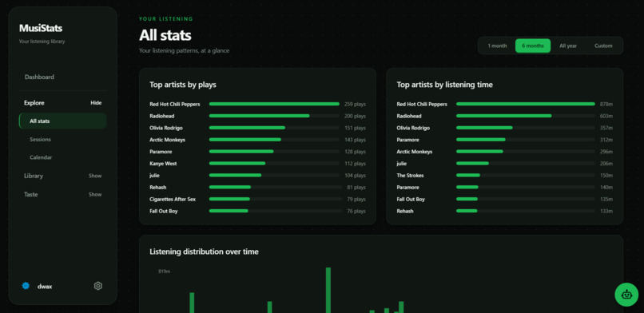Image resolution: width=644 pixels, height=313 pixels.
Task: Select the 6 months range
Action: pyautogui.click(x=533, y=46)
